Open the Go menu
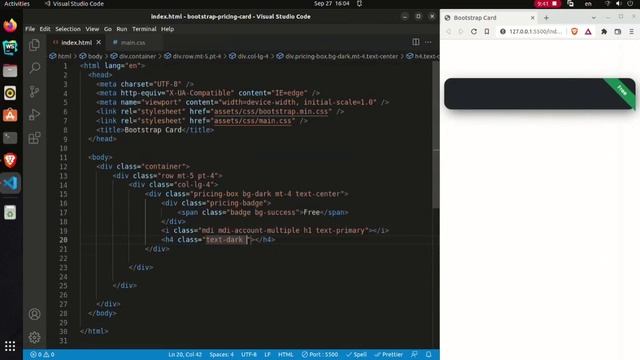Viewport: 640px width, 360px height. click(108, 29)
